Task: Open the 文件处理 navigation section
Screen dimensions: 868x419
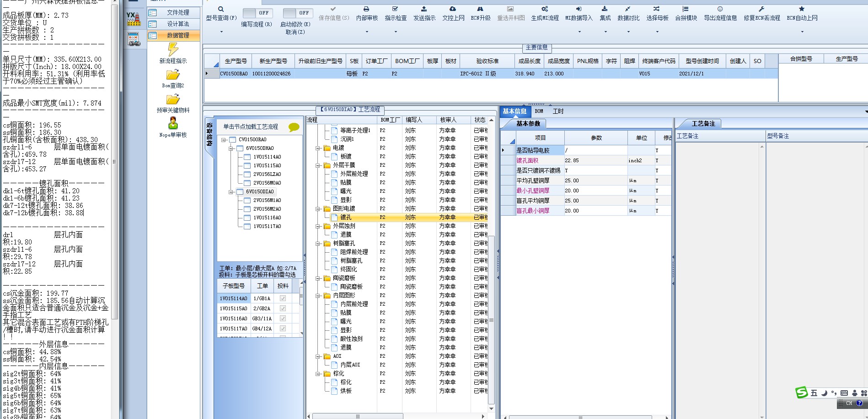Action: 174,13
